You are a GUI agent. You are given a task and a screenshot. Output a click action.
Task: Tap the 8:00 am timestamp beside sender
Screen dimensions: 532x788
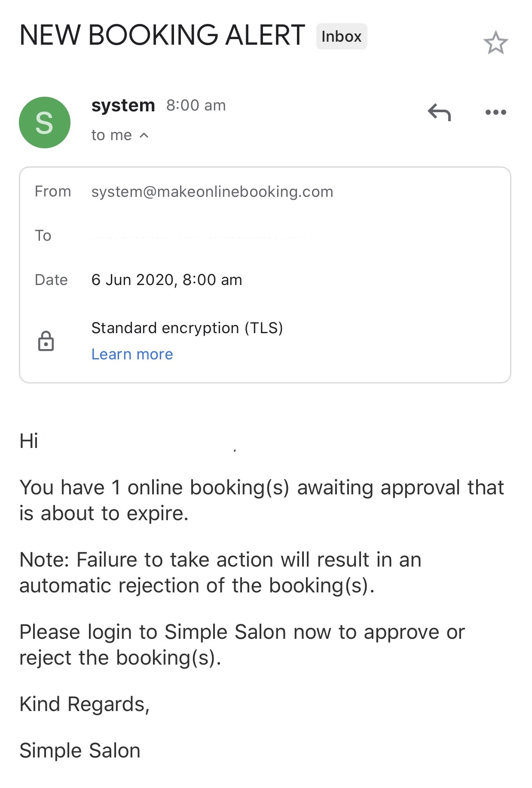(196, 105)
